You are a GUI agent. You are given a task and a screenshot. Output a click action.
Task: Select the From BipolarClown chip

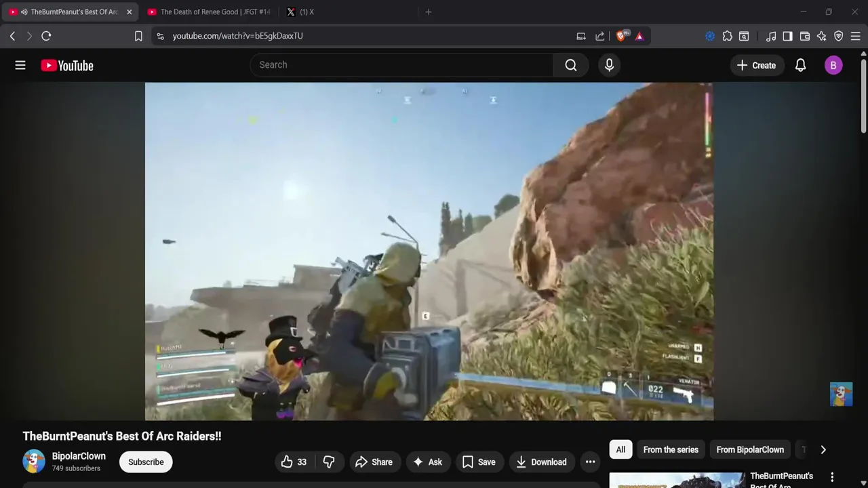750,449
